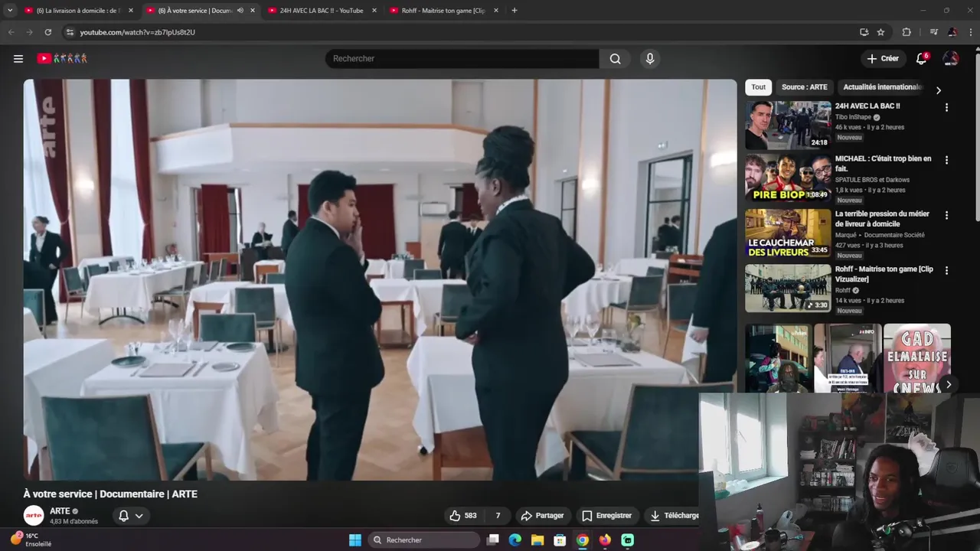Open Chrome three-dot menu
Screen dimensions: 980x551
click(971, 32)
